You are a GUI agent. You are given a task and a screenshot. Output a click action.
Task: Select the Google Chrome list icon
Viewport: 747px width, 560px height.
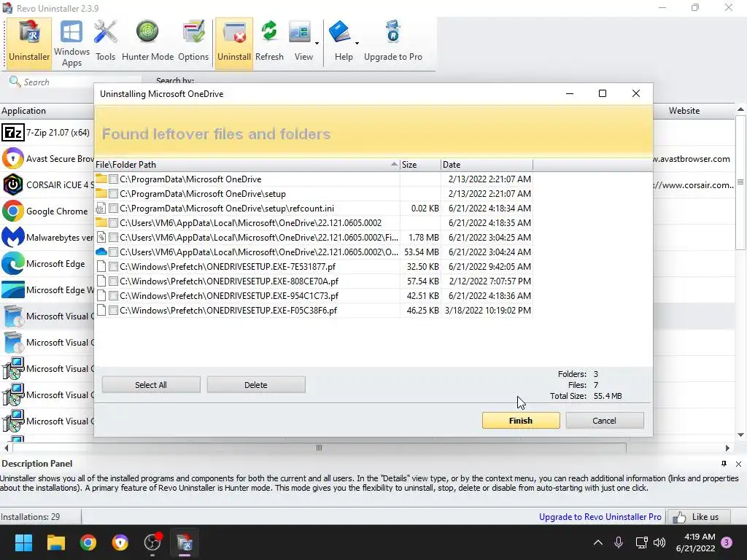tap(13, 211)
